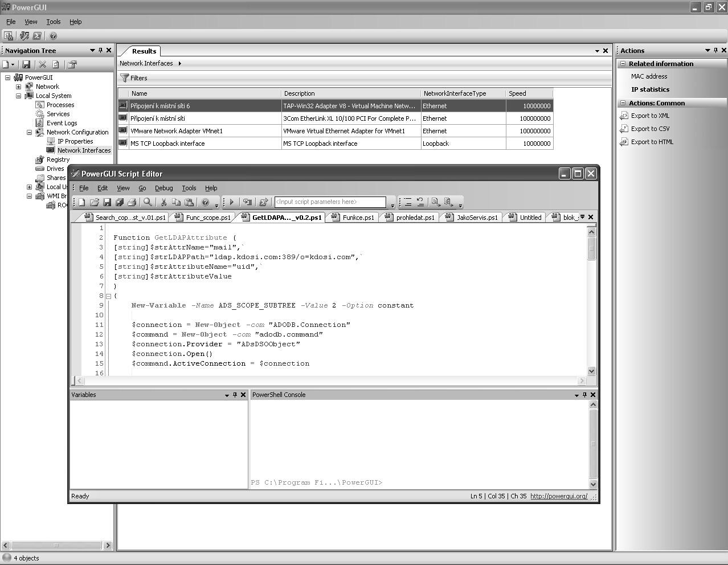Open script editor icon in main toolbar
This screenshot has height=565, width=728.
click(24, 36)
